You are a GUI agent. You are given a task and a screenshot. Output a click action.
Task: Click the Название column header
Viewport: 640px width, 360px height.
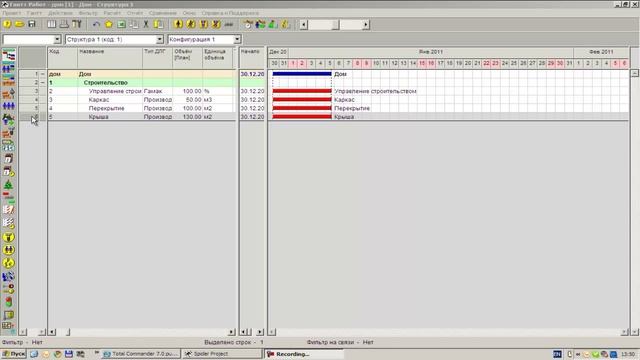click(110, 58)
